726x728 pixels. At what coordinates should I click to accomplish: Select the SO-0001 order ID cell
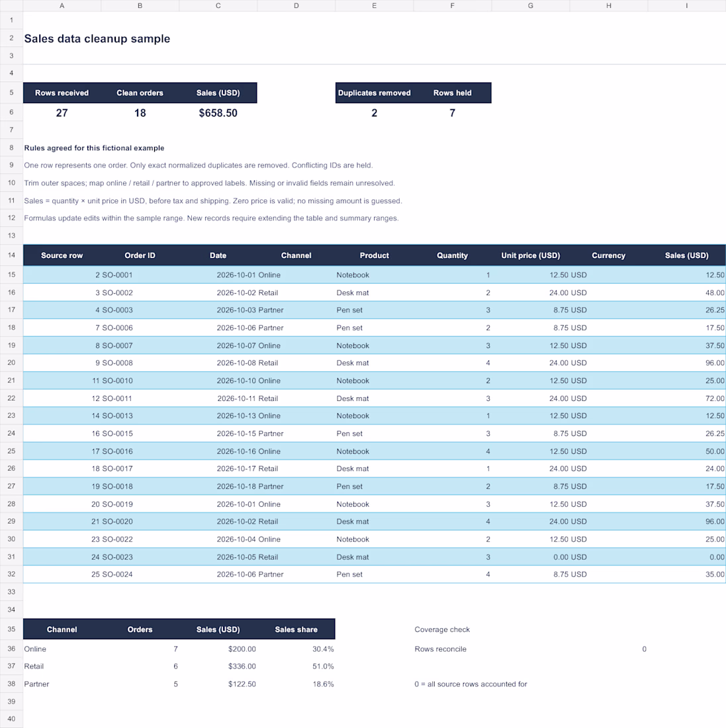140,275
